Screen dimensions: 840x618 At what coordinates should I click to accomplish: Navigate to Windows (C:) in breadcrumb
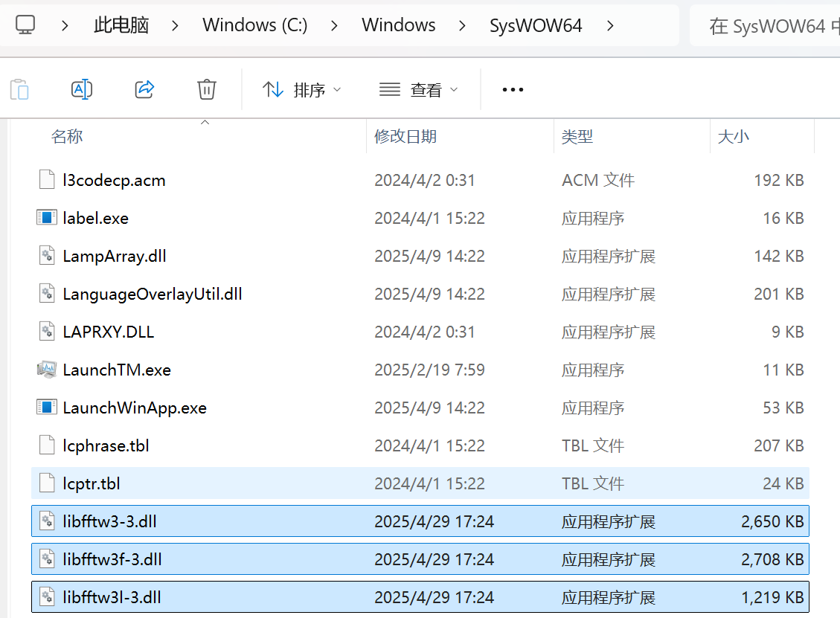point(254,24)
